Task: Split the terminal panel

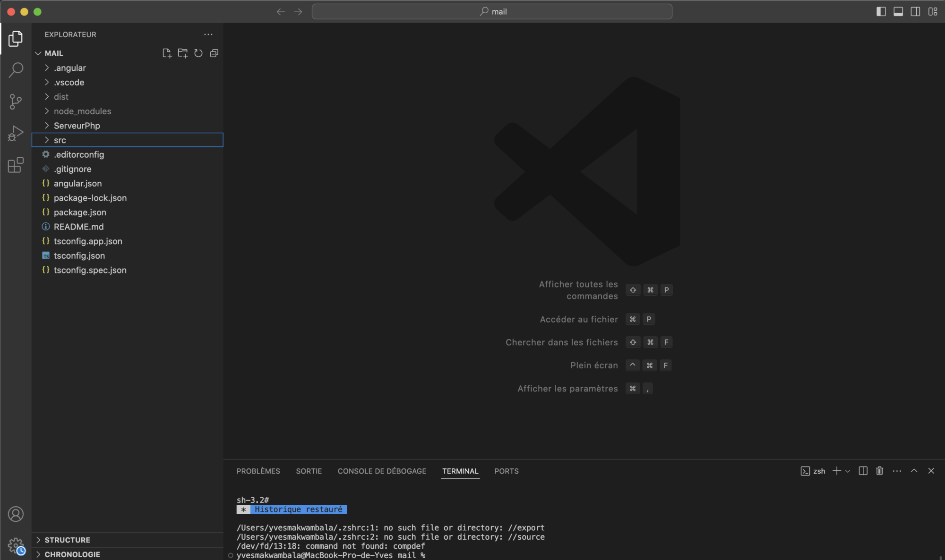Action: click(863, 471)
